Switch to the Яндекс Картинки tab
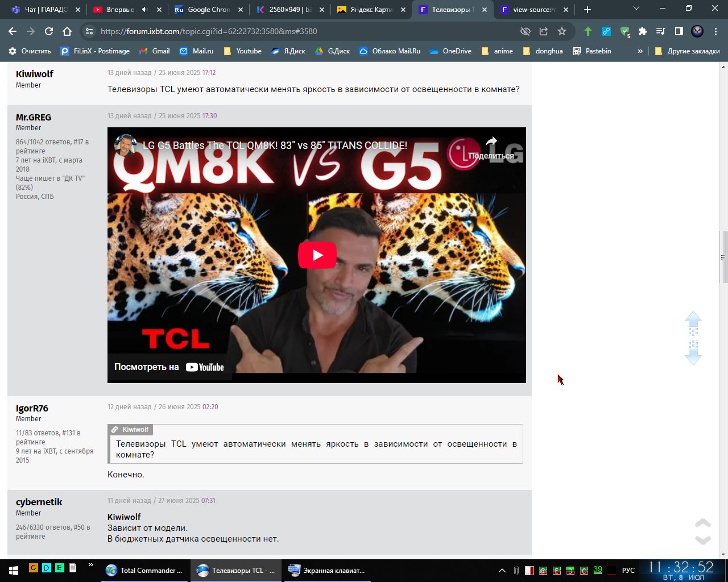 tap(371, 10)
